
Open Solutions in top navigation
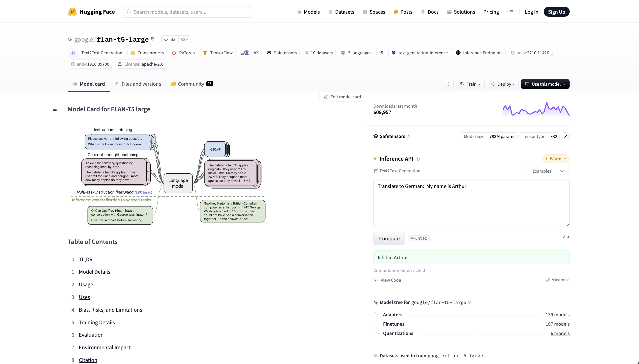[461, 12]
